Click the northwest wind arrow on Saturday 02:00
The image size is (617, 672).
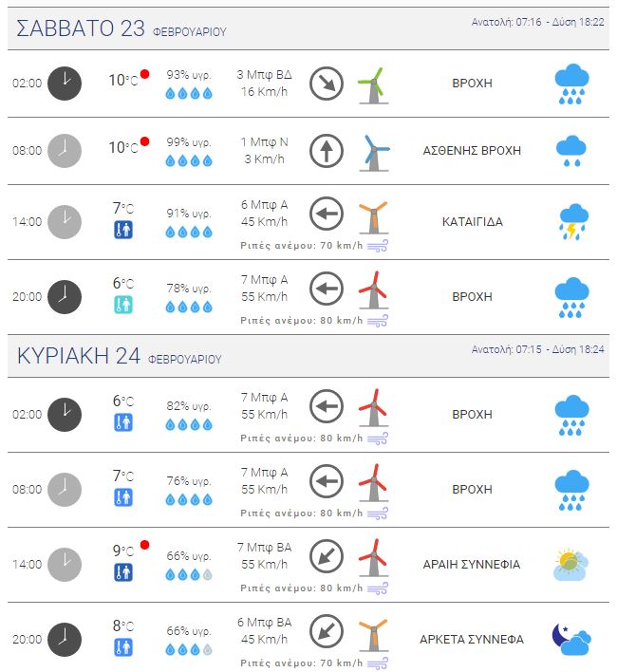pyautogui.click(x=327, y=84)
